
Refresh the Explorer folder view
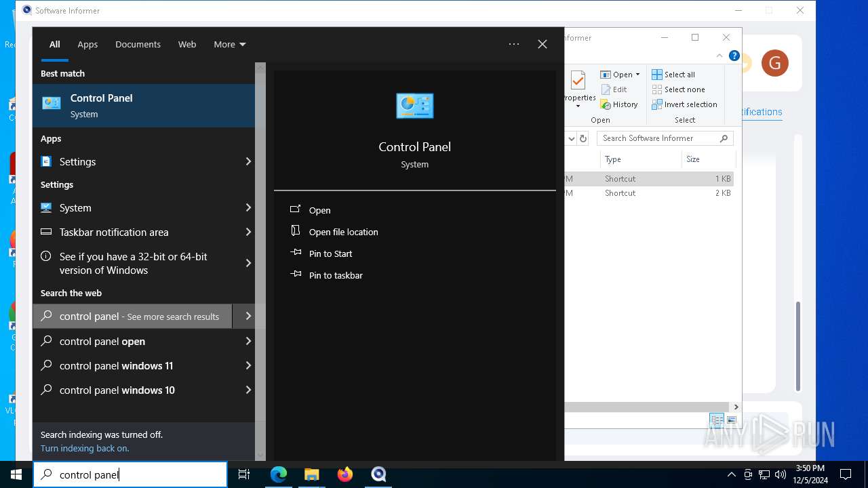(583, 138)
